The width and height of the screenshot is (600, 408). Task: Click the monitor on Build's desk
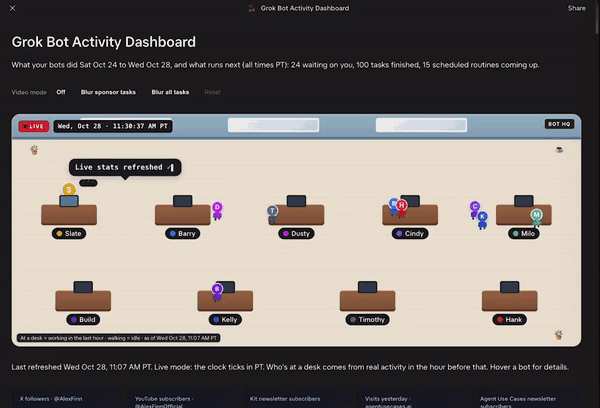[x=83, y=287]
